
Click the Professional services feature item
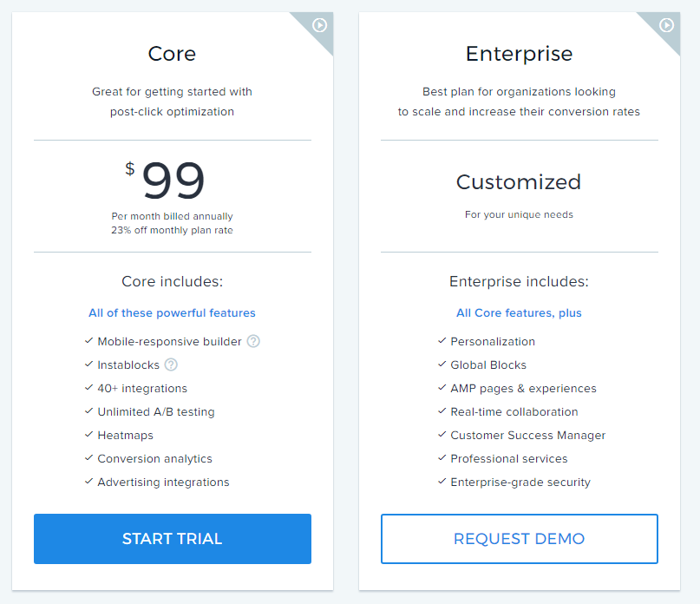pyautogui.click(x=509, y=459)
